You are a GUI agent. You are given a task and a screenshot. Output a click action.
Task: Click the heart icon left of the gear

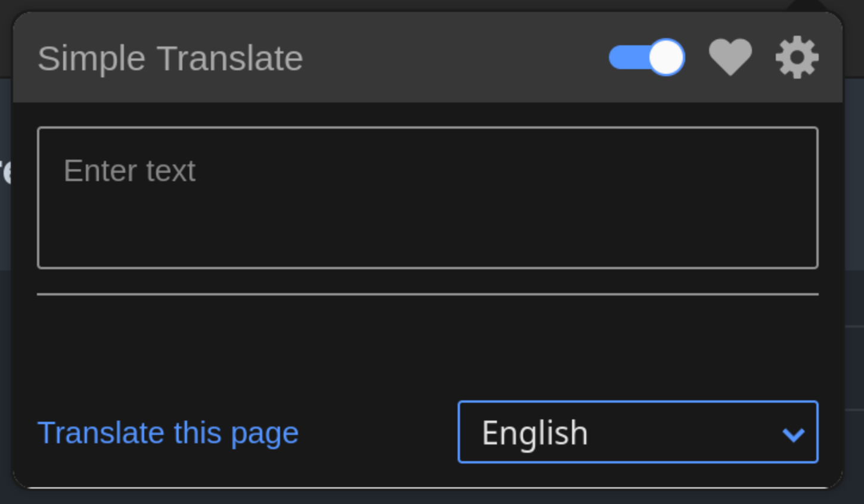pos(730,58)
